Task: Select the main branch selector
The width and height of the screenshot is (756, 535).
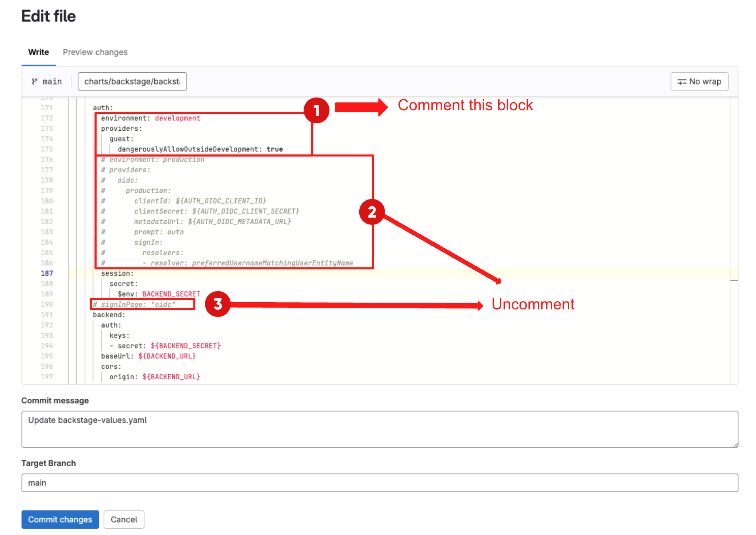Action: tap(47, 81)
